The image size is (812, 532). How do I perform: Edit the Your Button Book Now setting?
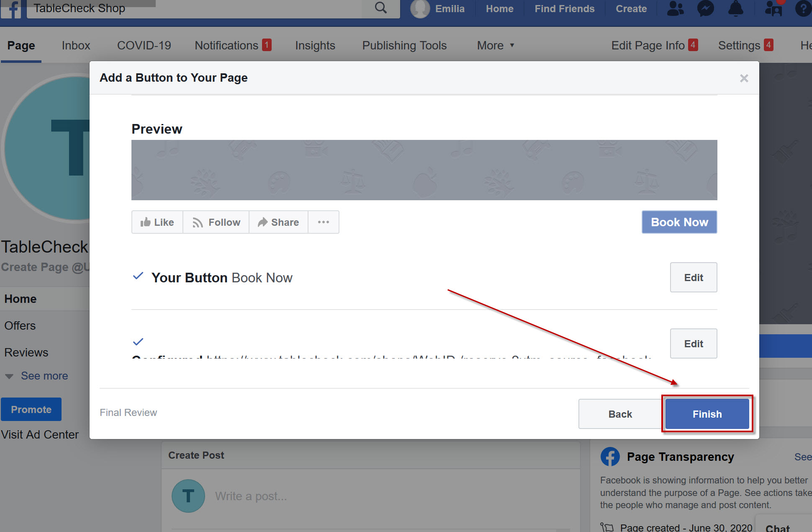694,277
